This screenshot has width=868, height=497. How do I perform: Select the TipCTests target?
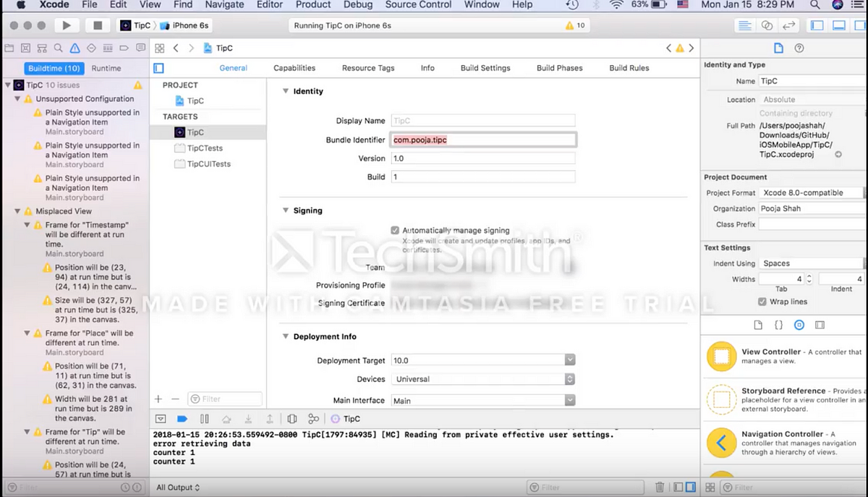pos(205,148)
